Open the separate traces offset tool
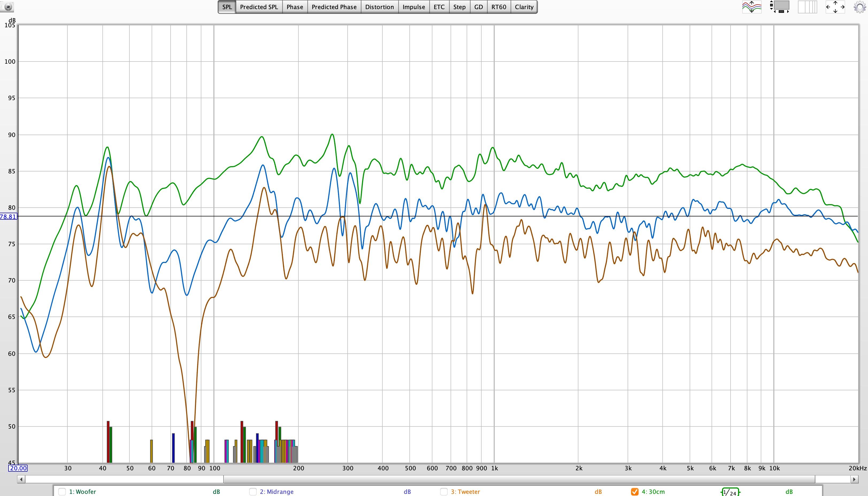The width and height of the screenshot is (868, 496). coord(752,7)
